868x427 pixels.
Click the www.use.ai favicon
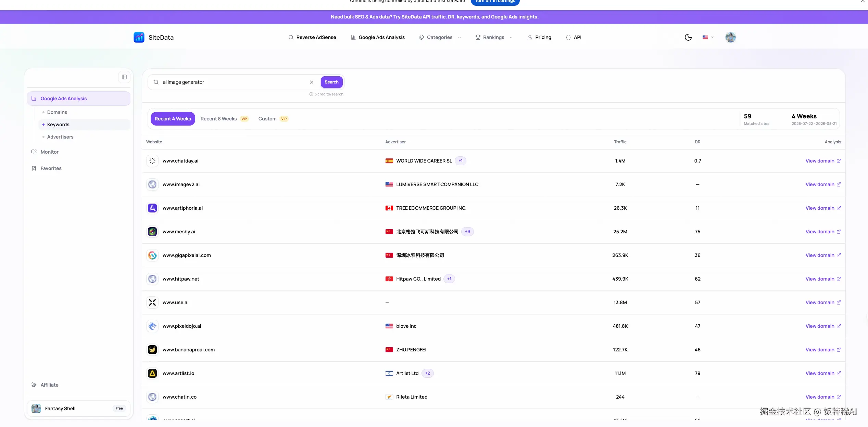click(x=152, y=302)
